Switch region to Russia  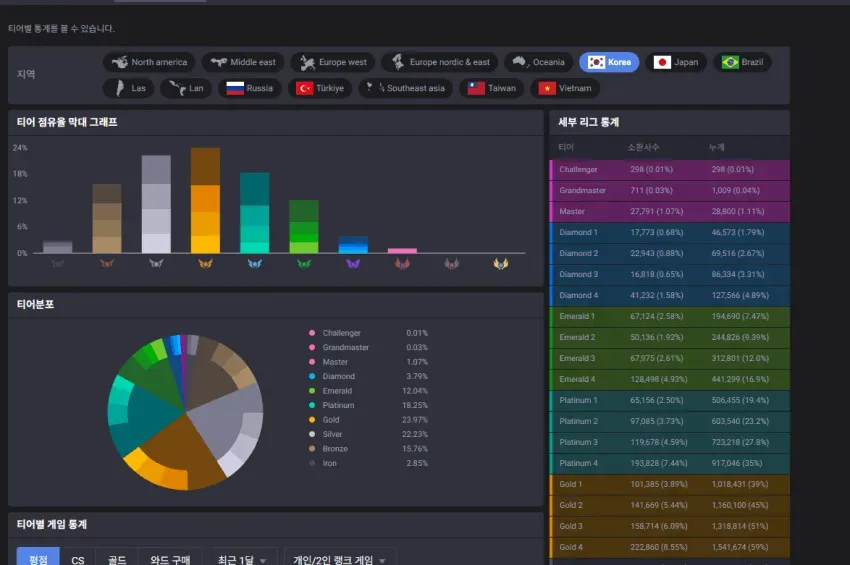tap(249, 88)
